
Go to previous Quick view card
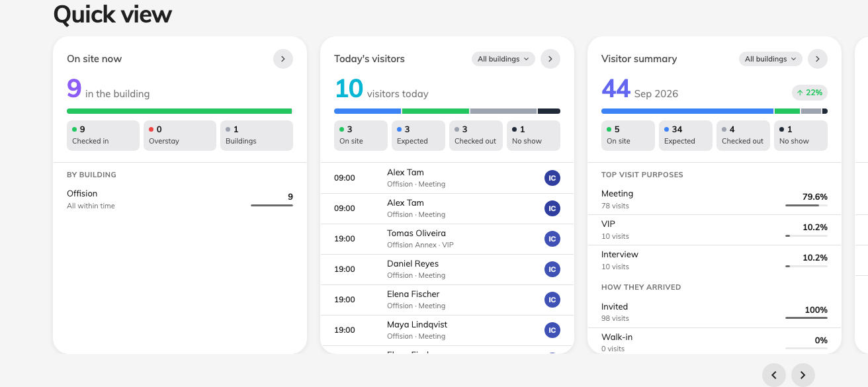tap(774, 375)
